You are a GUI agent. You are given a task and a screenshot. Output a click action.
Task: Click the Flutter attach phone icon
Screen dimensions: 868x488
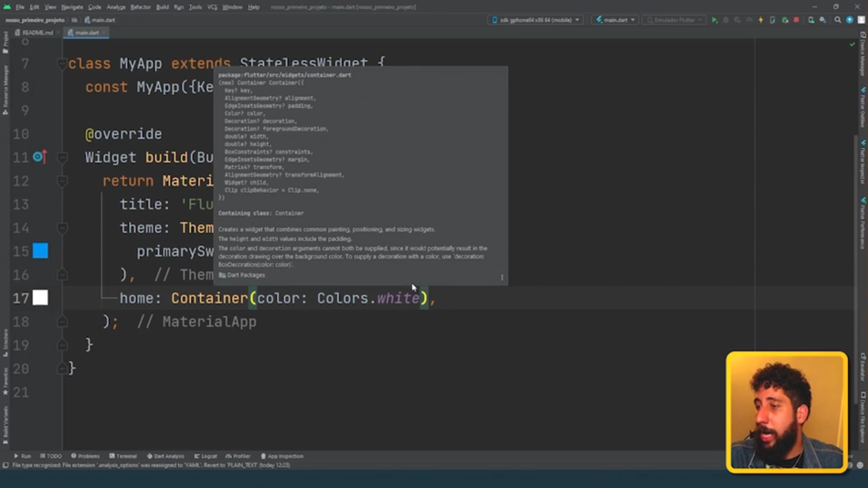point(772,20)
